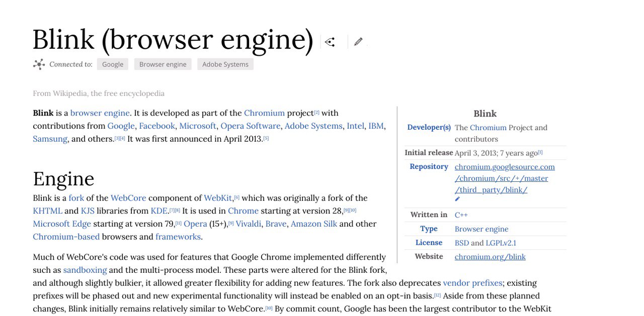The height and width of the screenshot is (316, 644).
Task: Open the WebKit link
Action: (x=218, y=198)
